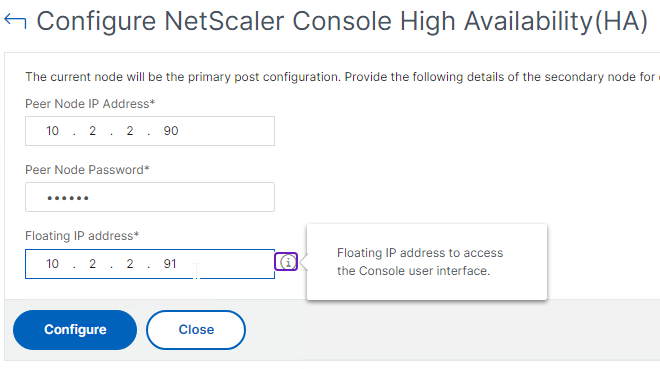Click the Floating IP tooltip text
660x369 pixels.
[x=420, y=262]
